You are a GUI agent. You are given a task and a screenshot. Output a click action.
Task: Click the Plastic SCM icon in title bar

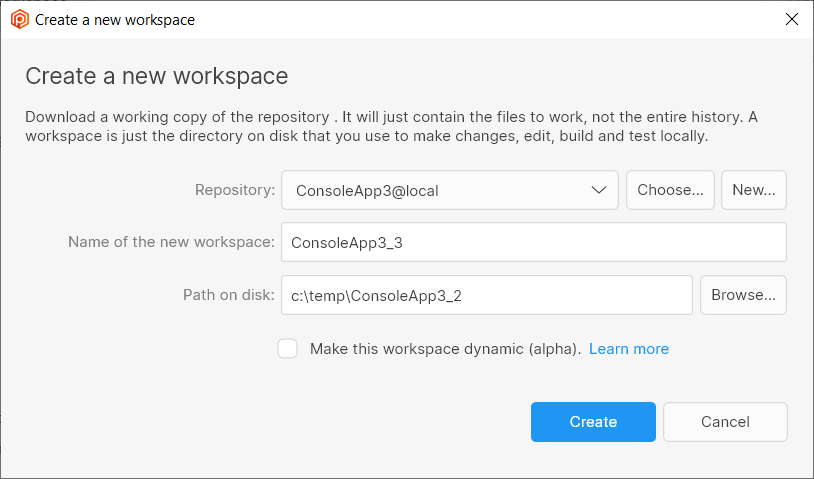click(19, 19)
